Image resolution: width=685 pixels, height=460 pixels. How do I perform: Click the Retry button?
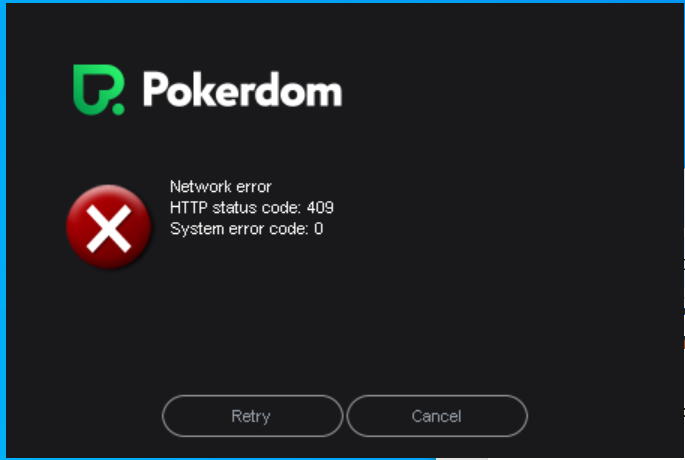pos(253,416)
